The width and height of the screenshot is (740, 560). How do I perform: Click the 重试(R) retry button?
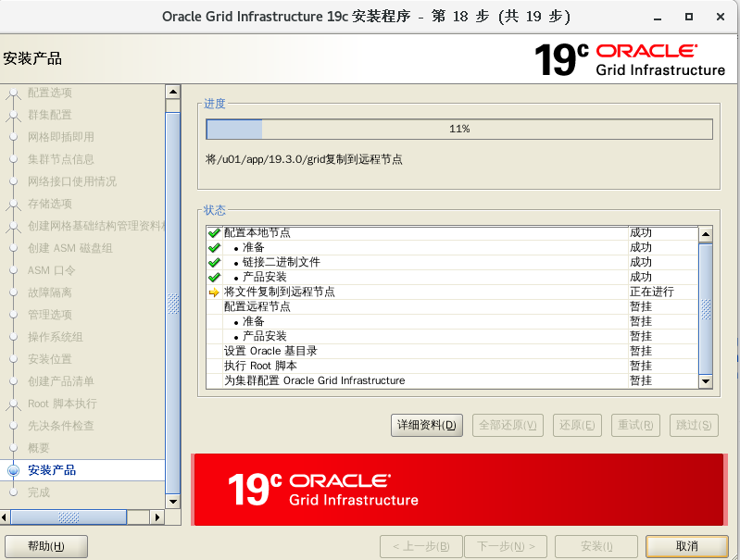(x=635, y=425)
